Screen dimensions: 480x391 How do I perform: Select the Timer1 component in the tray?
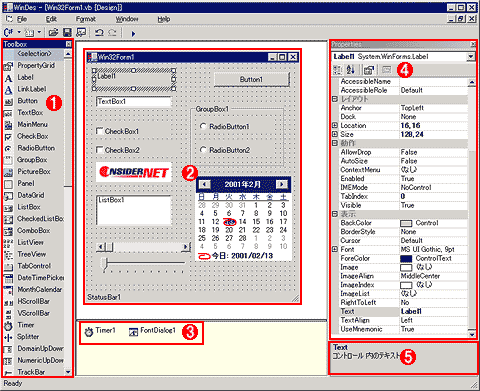point(100,331)
